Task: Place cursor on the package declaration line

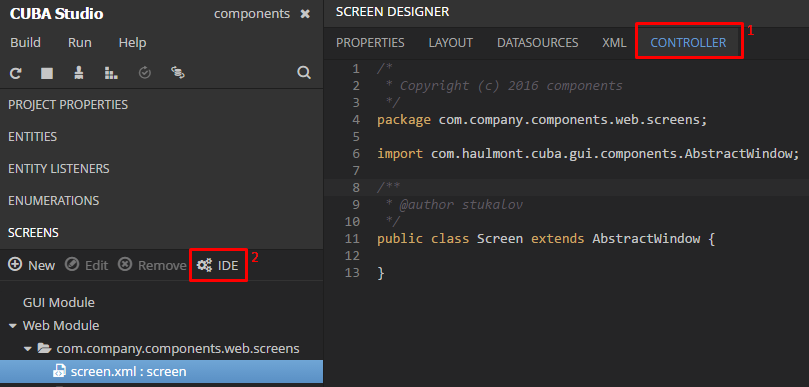Action: click(x=542, y=120)
